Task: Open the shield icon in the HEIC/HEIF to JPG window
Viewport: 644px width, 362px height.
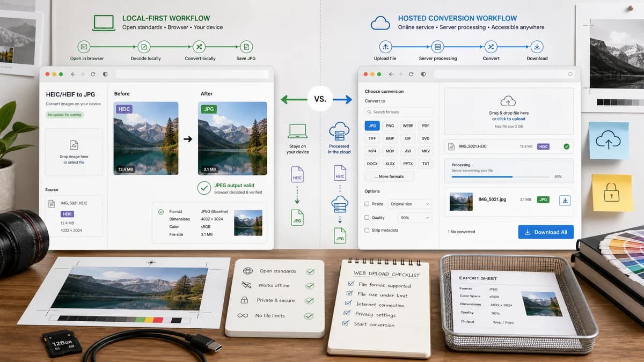Action: point(105,74)
